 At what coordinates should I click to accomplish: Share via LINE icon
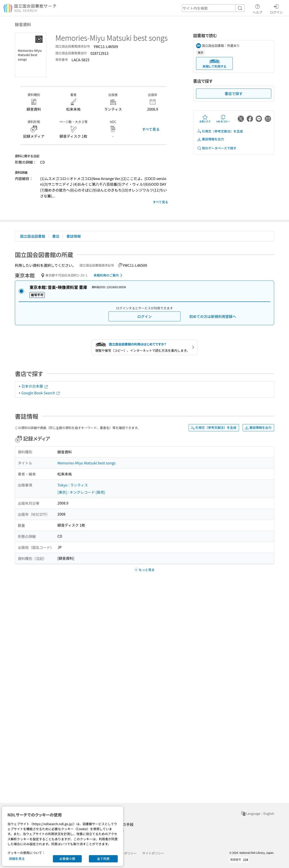[259, 119]
